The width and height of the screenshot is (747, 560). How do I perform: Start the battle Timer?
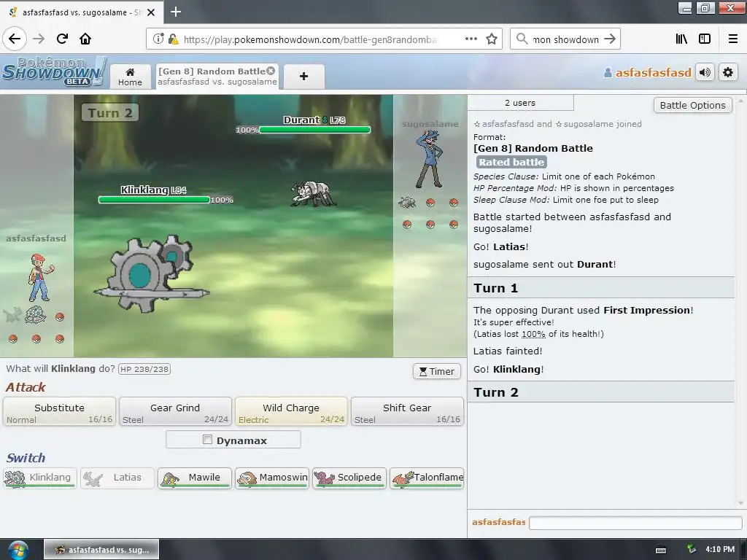coord(437,371)
